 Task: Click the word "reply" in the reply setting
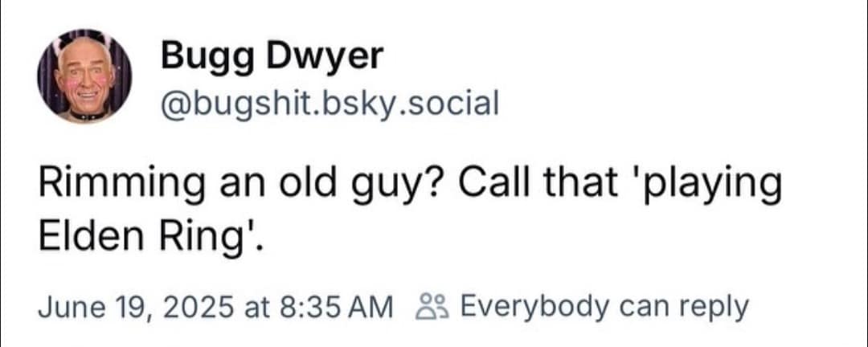(717, 307)
